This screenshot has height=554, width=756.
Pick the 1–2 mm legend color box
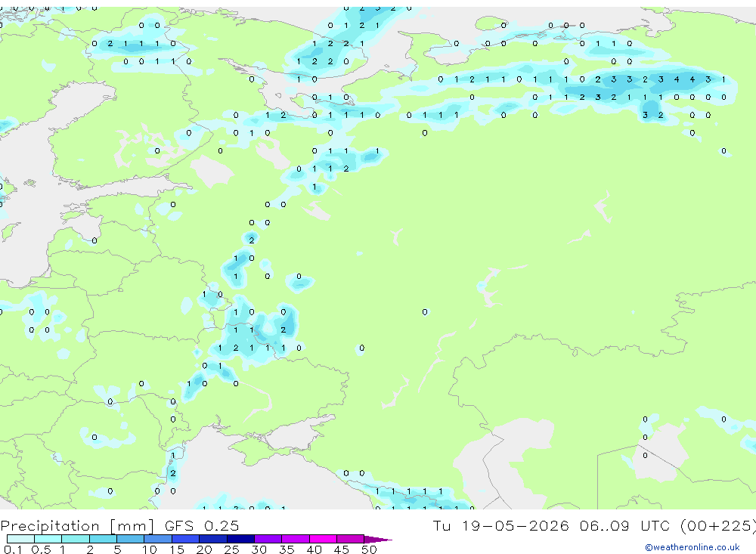click(76, 539)
